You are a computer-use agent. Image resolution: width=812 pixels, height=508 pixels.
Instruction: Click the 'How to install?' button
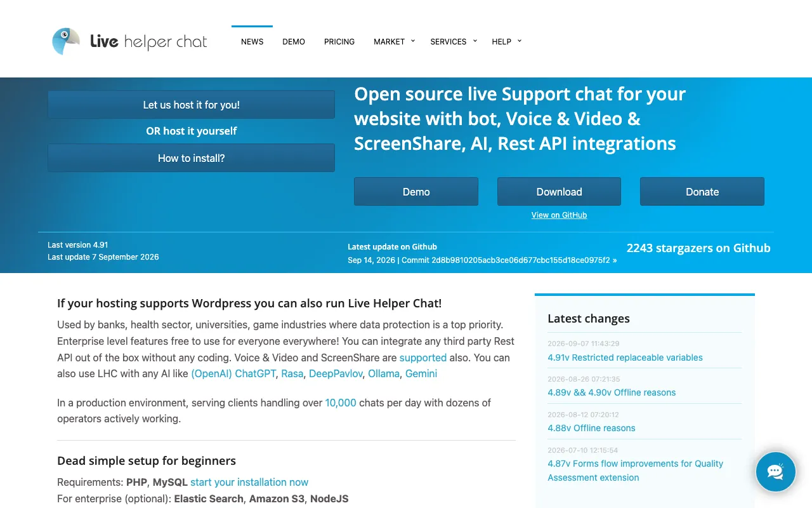[191, 158]
